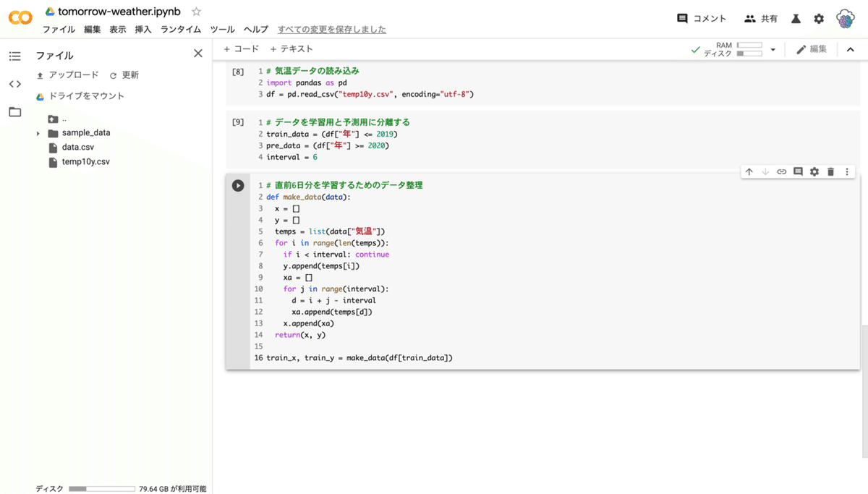Click the pd.read_csv code line

click(x=370, y=94)
